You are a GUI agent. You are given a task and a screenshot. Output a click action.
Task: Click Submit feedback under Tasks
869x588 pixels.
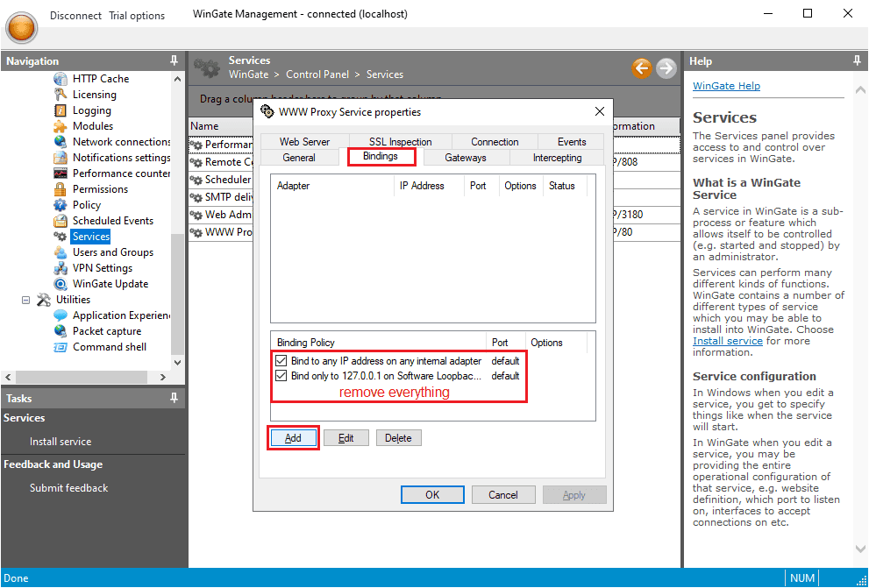68,488
